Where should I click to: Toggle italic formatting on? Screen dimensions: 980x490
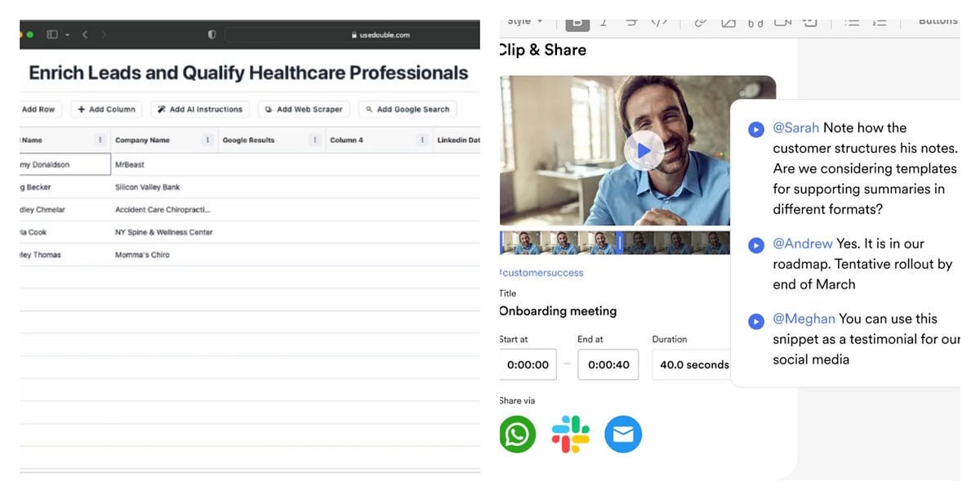click(x=604, y=22)
